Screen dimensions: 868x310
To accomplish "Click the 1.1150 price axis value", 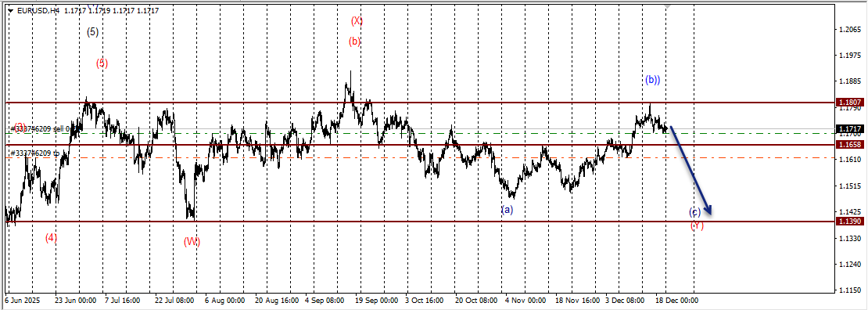I will (x=850, y=290).
